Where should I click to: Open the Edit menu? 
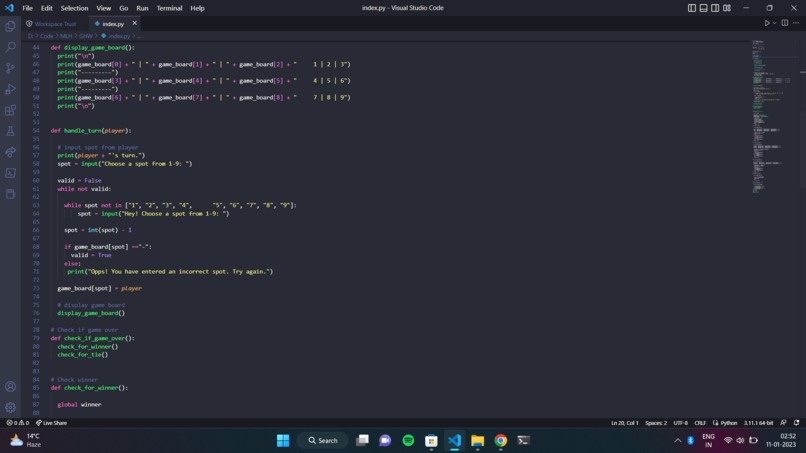coord(46,8)
